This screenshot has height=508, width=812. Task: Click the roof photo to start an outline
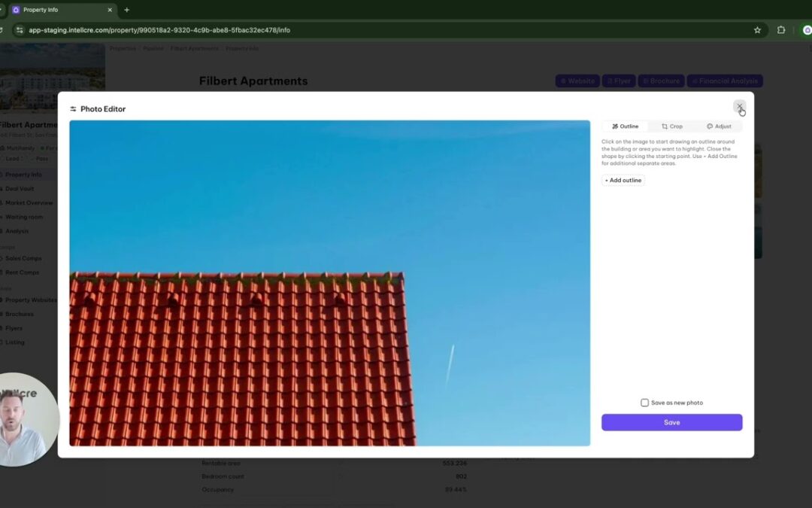(329, 283)
